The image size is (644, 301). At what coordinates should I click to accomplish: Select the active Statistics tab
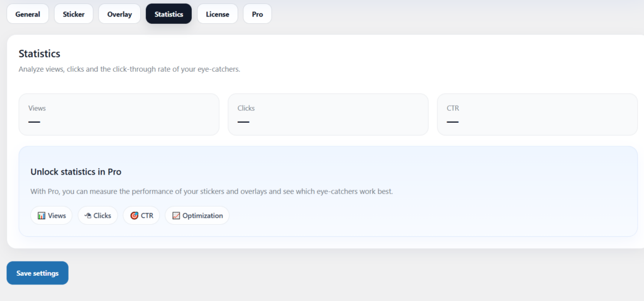[x=169, y=14]
